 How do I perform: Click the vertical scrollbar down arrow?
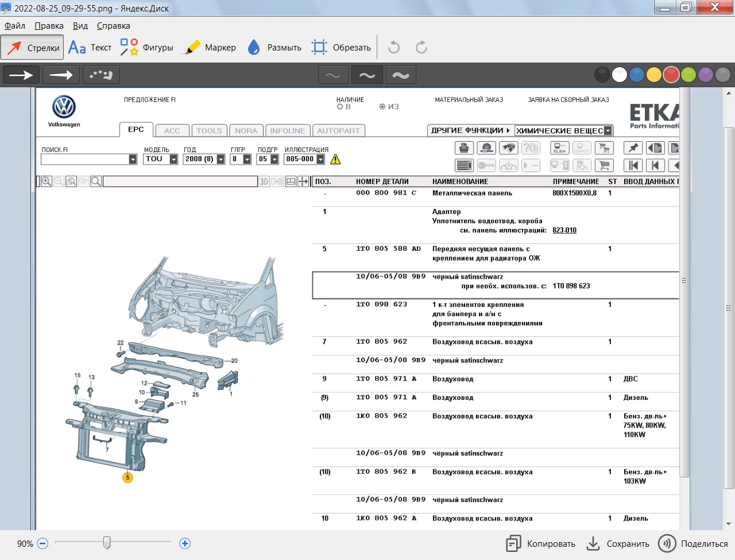click(x=729, y=524)
